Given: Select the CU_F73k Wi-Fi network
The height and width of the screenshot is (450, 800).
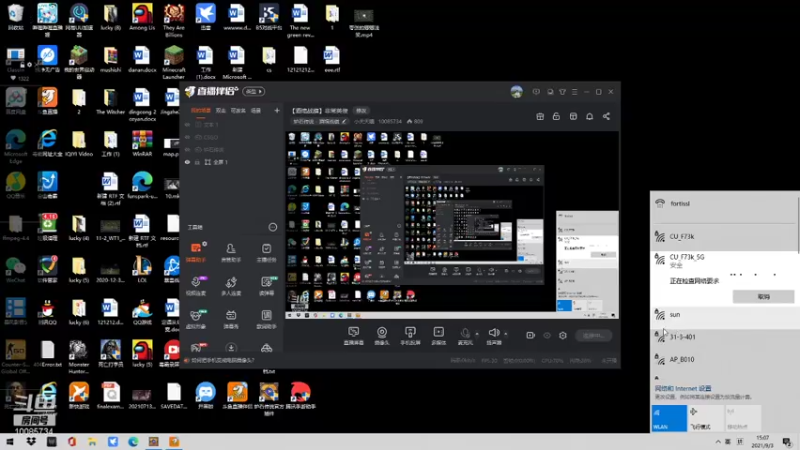Looking at the screenshot, I should (724, 237).
